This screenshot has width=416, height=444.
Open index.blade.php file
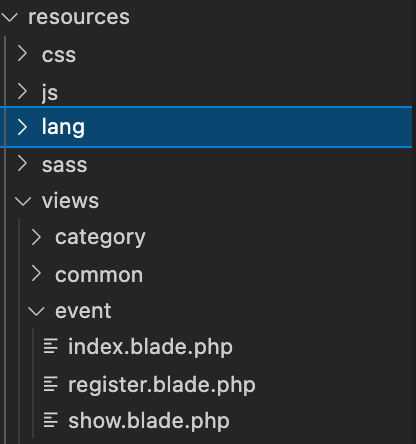click(150, 347)
